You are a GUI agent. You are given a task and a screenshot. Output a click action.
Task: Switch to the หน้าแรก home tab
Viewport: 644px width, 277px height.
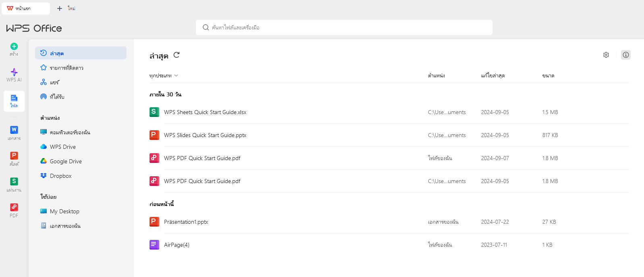coord(26,8)
